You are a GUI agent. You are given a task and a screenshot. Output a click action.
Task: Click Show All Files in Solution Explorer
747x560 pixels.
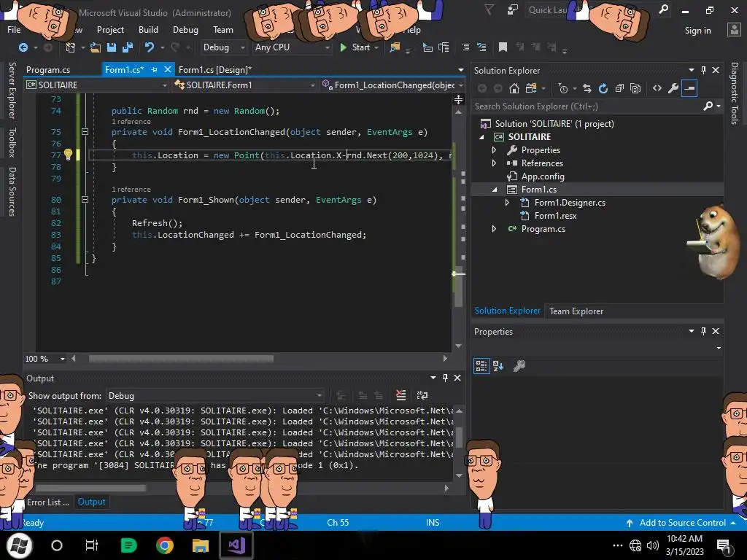[635, 88]
